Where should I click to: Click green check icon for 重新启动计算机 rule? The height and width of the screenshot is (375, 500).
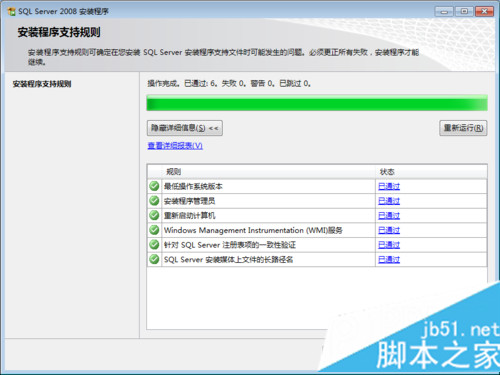(154, 215)
